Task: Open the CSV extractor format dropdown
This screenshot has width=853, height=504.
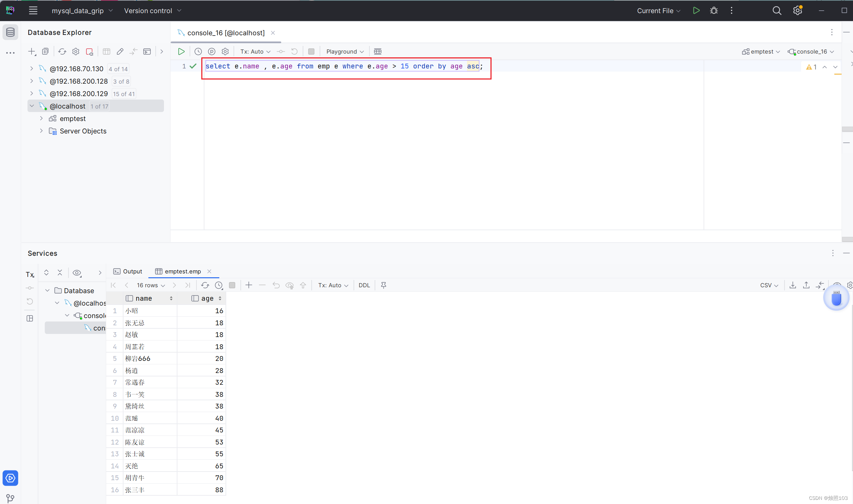Action: pyautogui.click(x=769, y=285)
